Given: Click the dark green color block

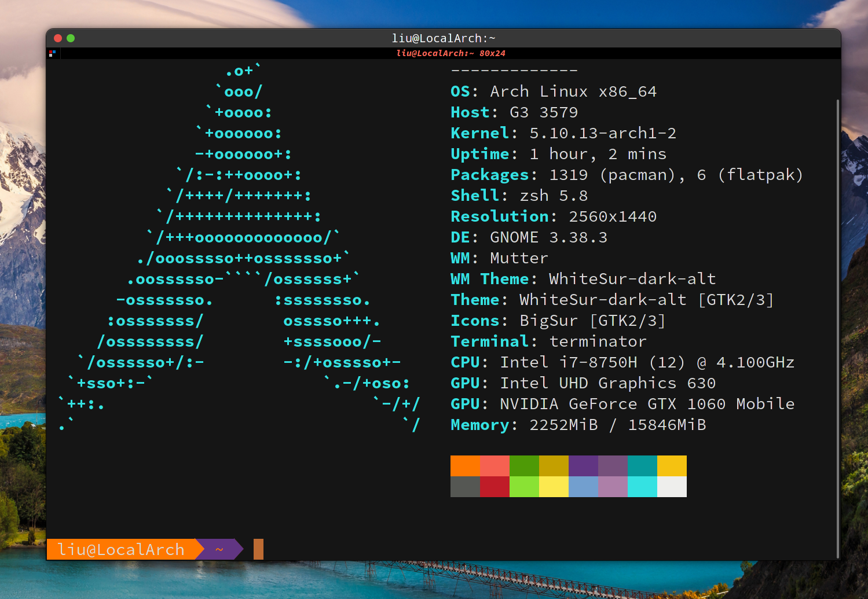Looking at the screenshot, I should click(x=525, y=466).
